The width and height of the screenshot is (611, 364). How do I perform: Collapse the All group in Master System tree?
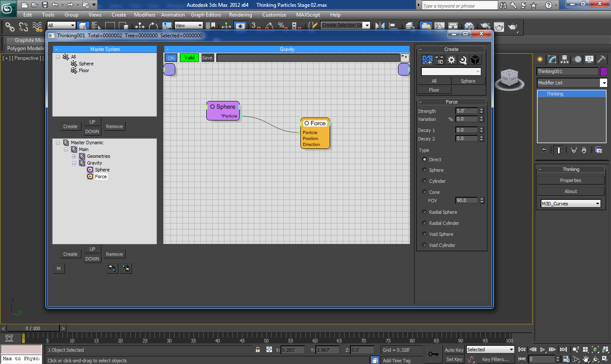point(58,57)
